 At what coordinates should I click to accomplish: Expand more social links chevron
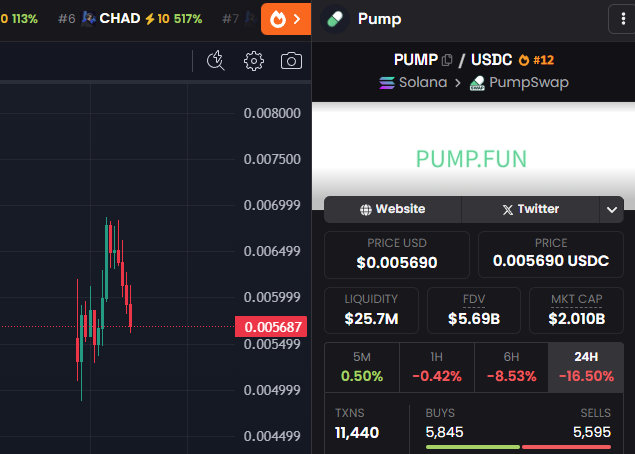[x=612, y=209]
